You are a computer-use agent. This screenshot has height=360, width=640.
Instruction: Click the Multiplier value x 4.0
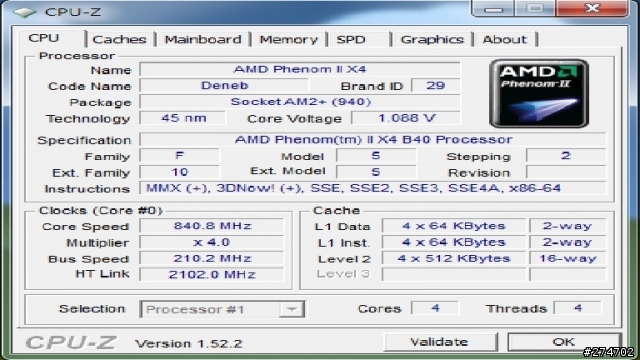click(x=212, y=242)
